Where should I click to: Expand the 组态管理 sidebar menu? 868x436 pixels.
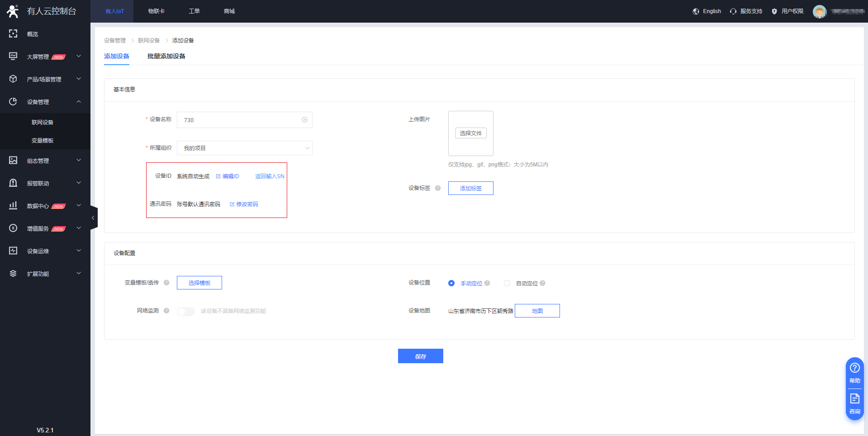(x=45, y=161)
